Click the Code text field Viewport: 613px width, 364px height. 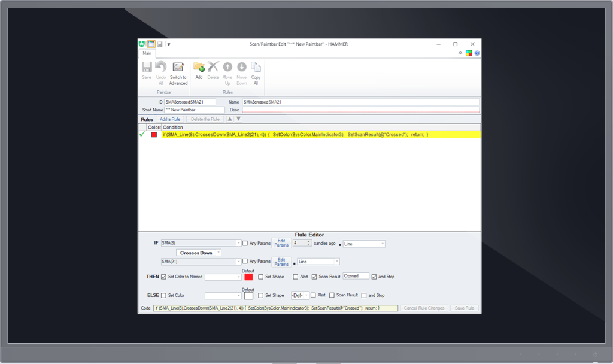pos(275,308)
